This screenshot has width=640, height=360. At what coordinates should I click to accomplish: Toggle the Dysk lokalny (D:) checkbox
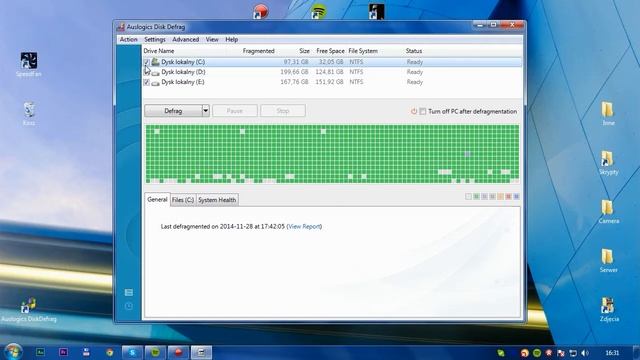(147, 72)
